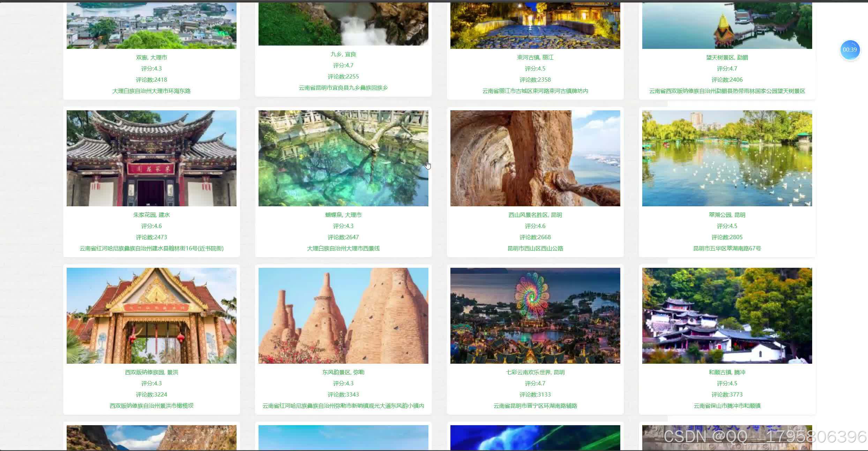Open the 东风韵景区 brick towers photo
The image size is (868, 451).
[x=343, y=316]
